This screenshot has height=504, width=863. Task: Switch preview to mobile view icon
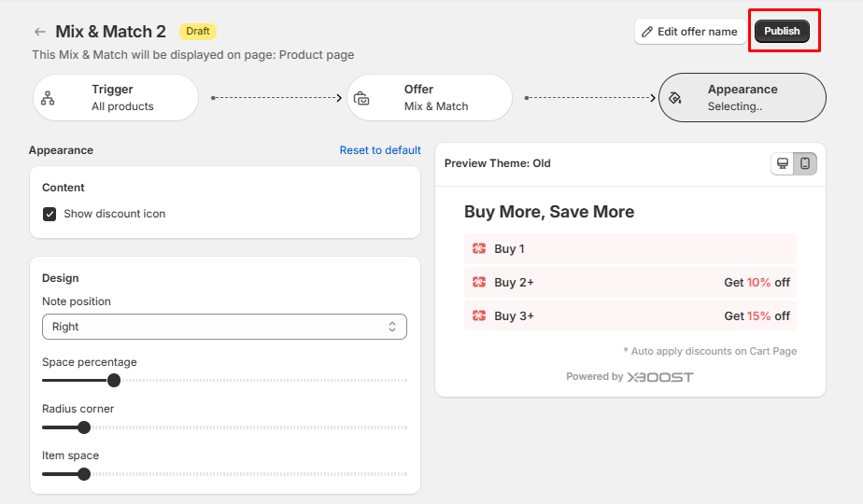point(805,163)
